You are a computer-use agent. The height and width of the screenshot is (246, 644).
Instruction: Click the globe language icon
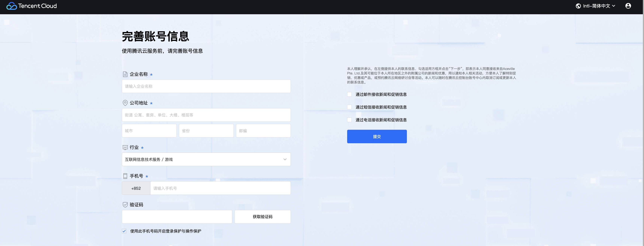578,6
